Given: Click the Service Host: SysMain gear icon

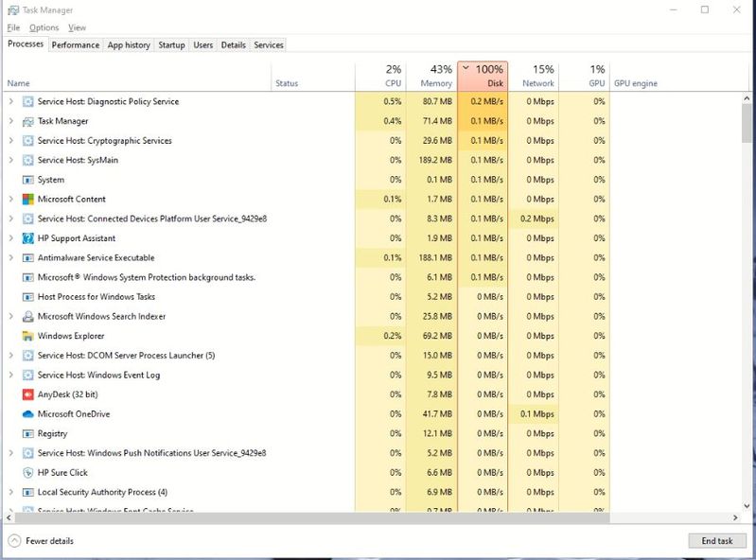Looking at the screenshot, I should [x=28, y=161].
